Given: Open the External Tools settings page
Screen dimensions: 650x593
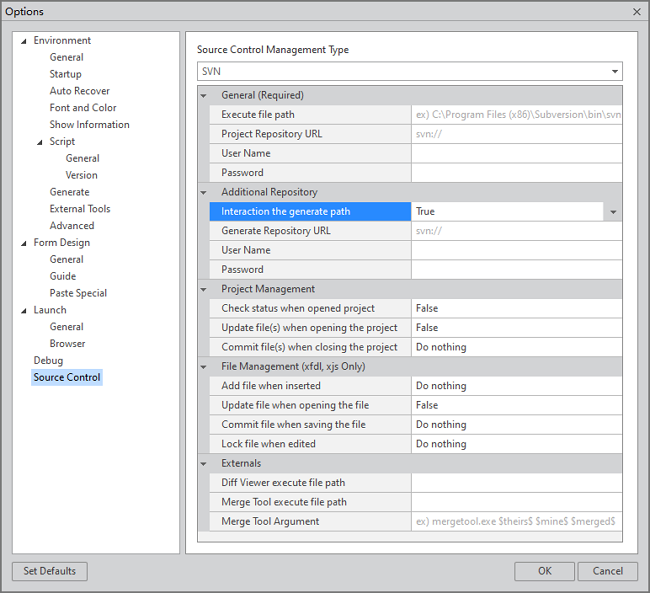Looking at the screenshot, I should (80, 209).
